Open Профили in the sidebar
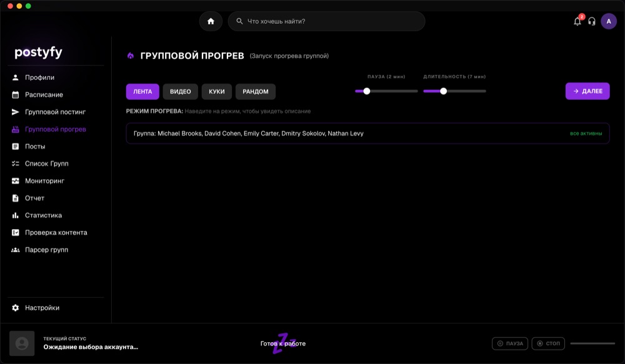Viewport: 625px width, 364px height. point(40,77)
